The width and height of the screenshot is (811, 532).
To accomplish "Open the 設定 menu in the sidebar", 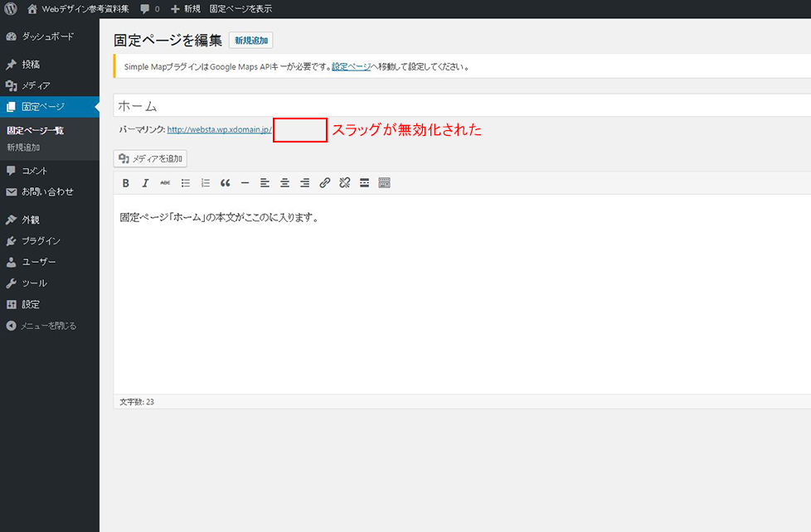I will (31, 304).
